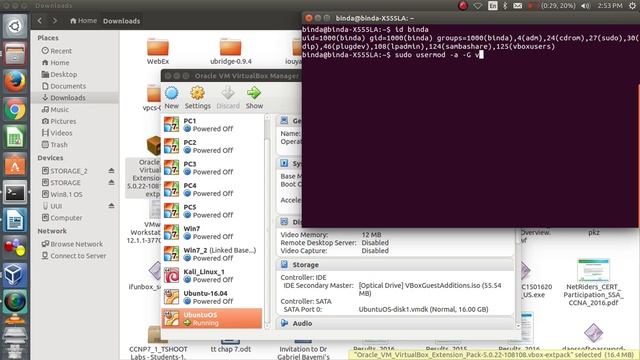Go forward in Files window
The width and height of the screenshot is (640, 360).
[55, 21]
